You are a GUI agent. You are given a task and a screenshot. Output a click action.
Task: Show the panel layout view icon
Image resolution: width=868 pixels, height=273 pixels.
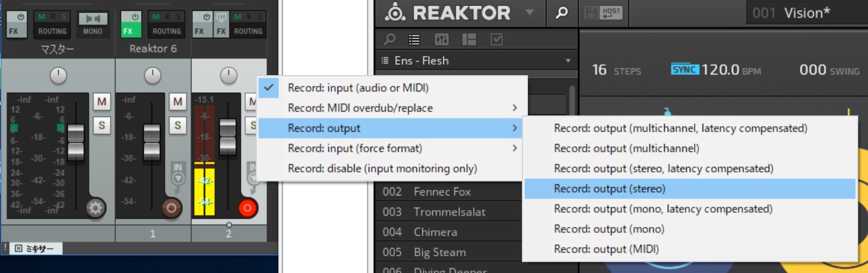[469, 40]
